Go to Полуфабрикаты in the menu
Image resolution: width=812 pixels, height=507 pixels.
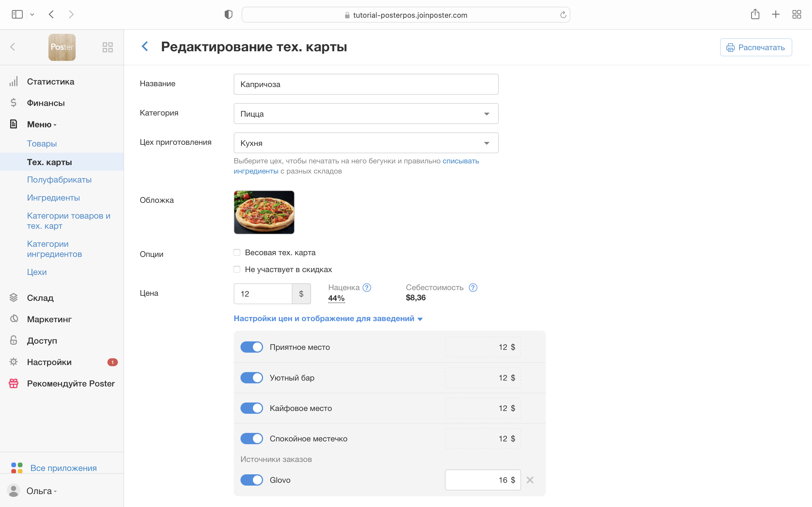coord(59,180)
